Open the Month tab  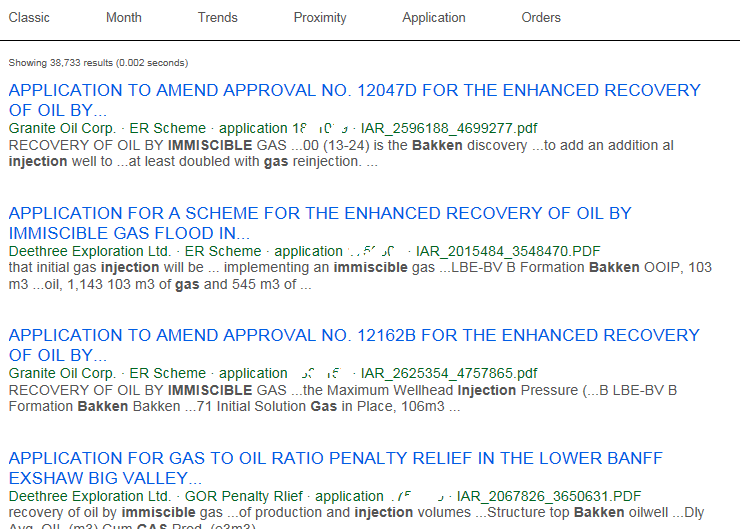124,17
